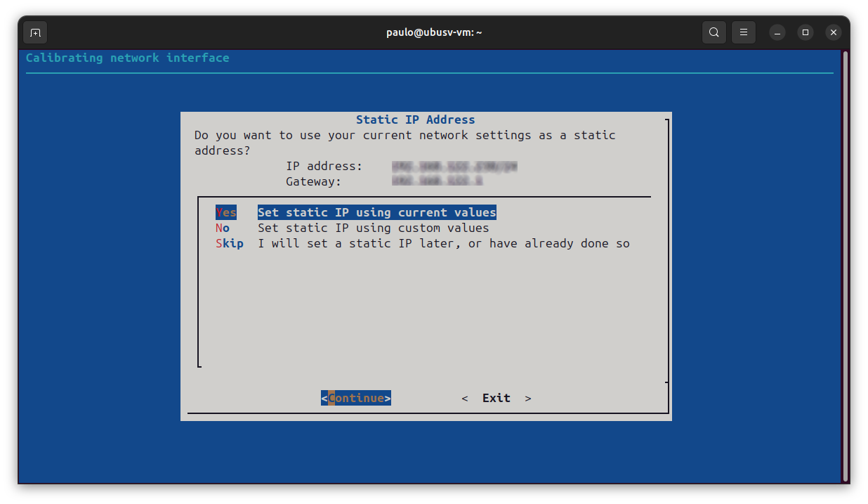
Task: Open the terminal hamburger menu
Action: [743, 32]
